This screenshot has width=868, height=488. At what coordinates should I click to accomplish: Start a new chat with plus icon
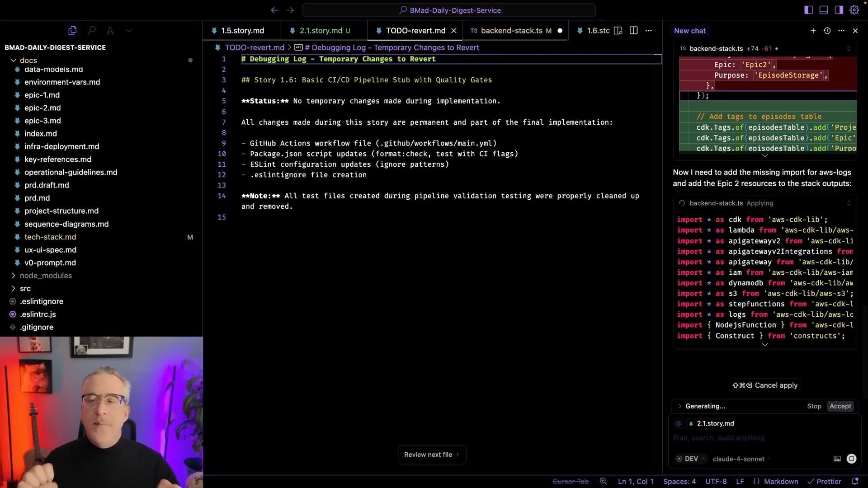click(x=813, y=31)
